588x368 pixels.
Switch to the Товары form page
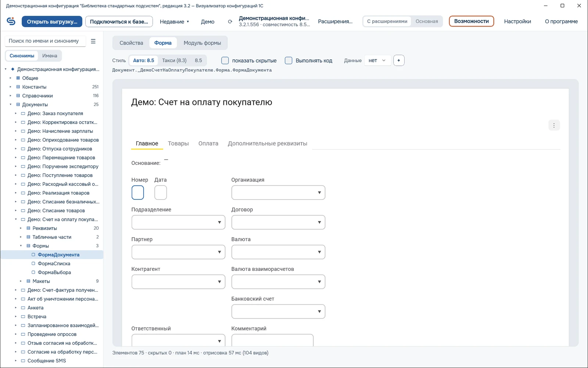pyautogui.click(x=178, y=144)
